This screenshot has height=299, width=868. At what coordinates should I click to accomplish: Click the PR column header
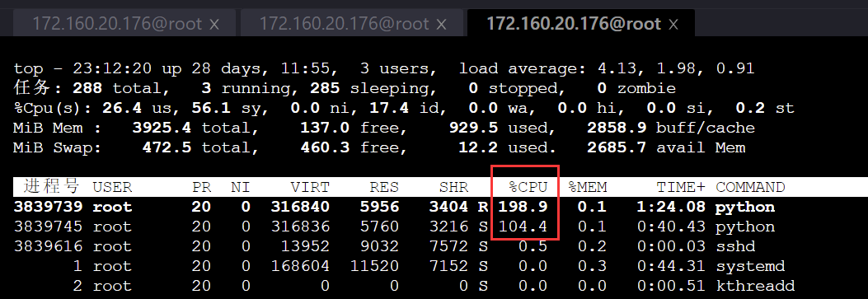(x=201, y=187)
